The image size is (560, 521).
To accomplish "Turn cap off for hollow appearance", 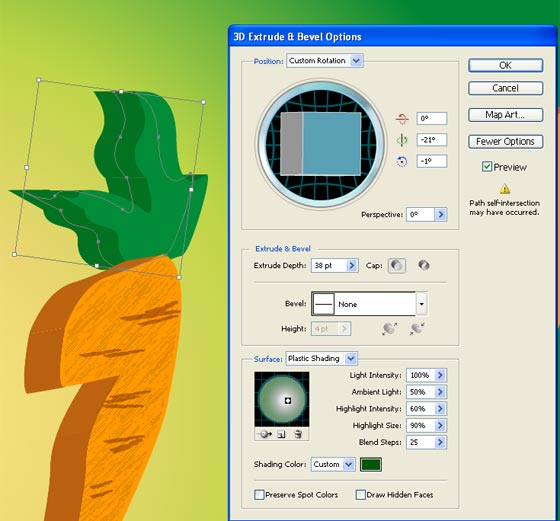I will coord(424,265).
